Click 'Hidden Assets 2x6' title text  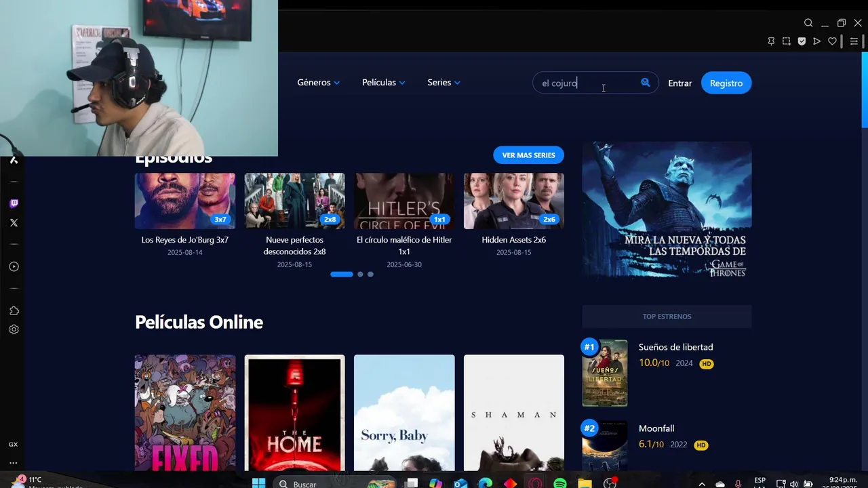pos(513,240)
